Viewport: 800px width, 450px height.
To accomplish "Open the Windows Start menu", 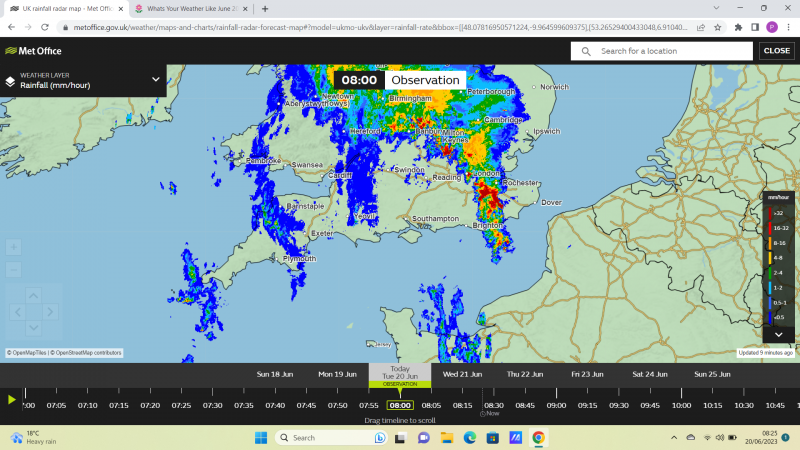I will click(x=261, y=438).
